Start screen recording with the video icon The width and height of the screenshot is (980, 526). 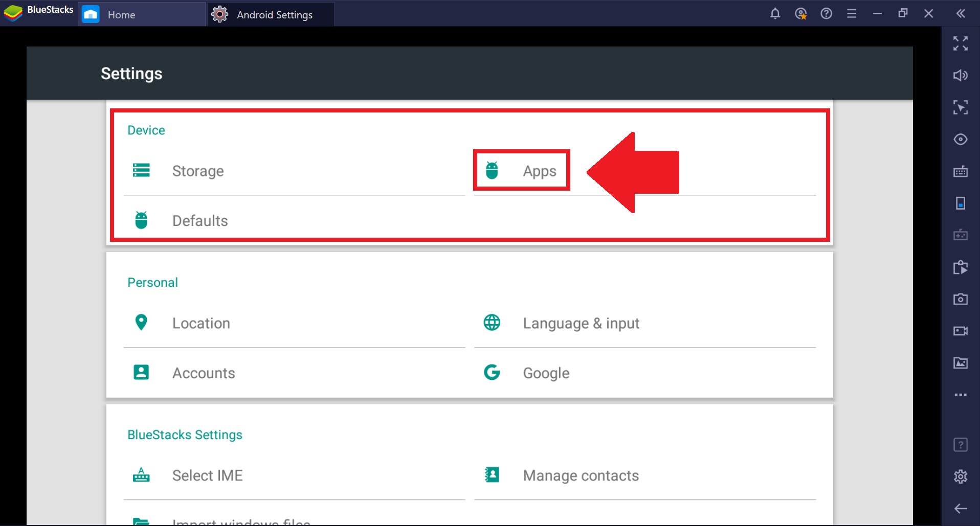(x=961, y=331)
